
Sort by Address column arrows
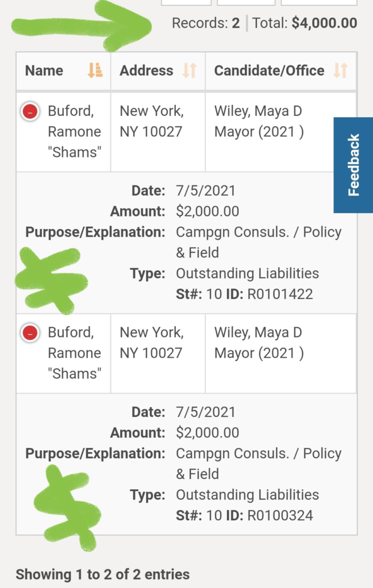pyautogui.click(x=190, y=71)
